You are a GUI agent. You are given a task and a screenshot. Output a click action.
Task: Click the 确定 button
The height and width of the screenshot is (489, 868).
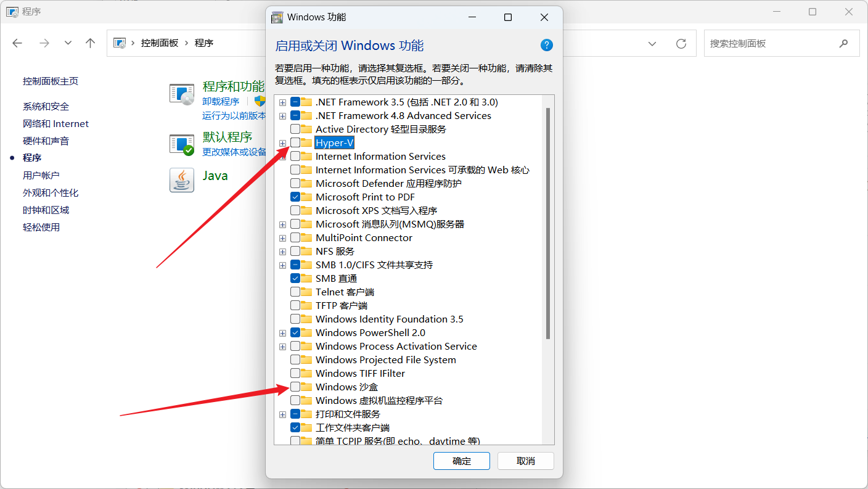tap(462, 461)
